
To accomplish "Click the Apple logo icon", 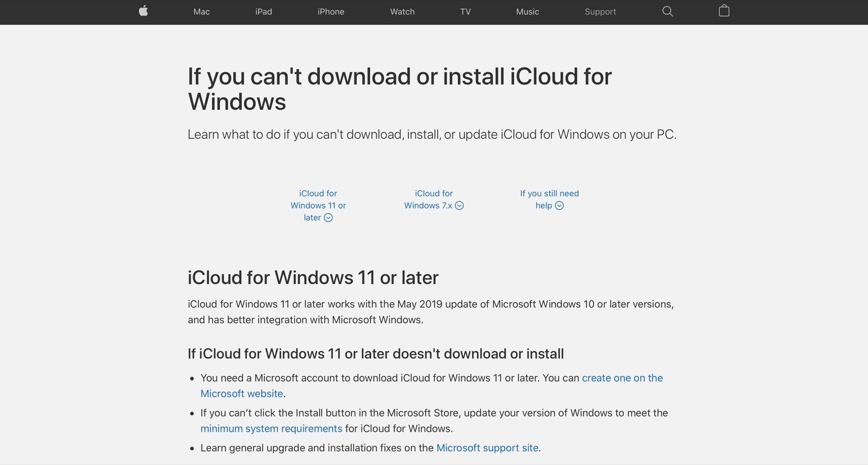I will click(x=143, y=11).
